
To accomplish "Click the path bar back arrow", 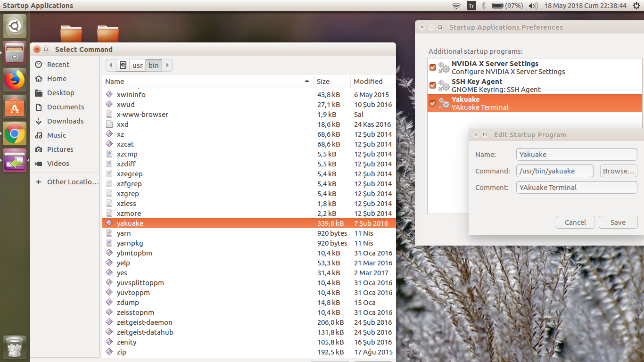I will pyautogui.click(x=111, y=65).
